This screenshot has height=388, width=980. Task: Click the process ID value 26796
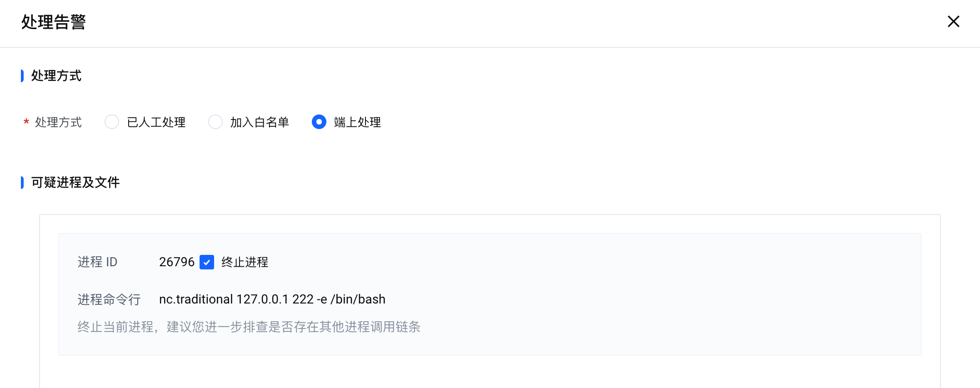pos(177,262)
